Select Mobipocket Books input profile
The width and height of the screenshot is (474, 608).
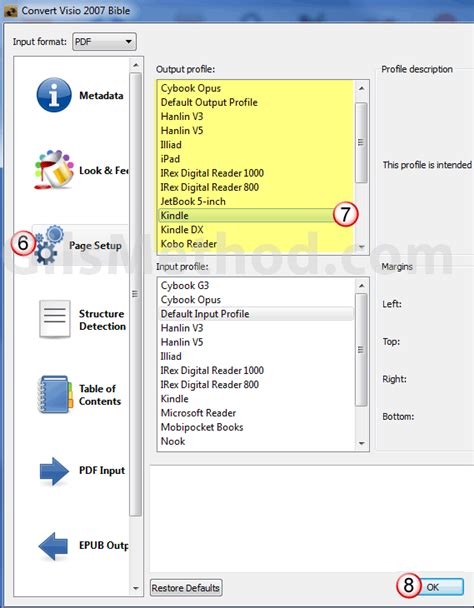(x=256, y=427)
